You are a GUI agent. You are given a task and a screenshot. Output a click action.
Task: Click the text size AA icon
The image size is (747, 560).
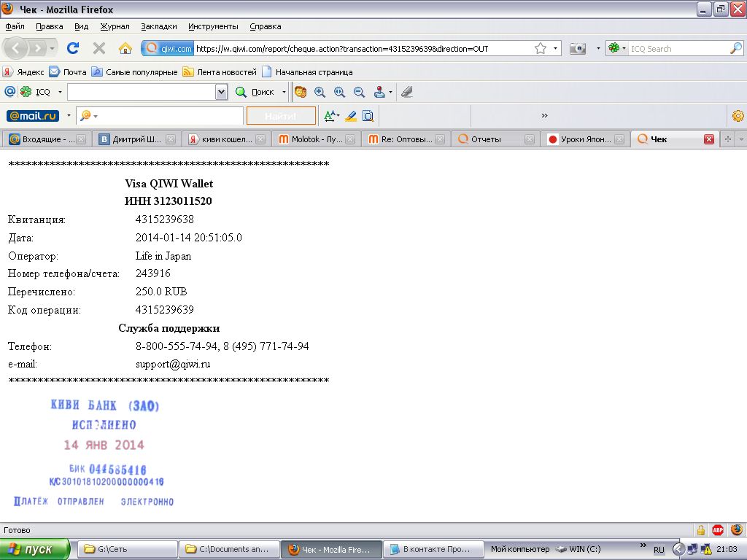click(x=330, y=116)
